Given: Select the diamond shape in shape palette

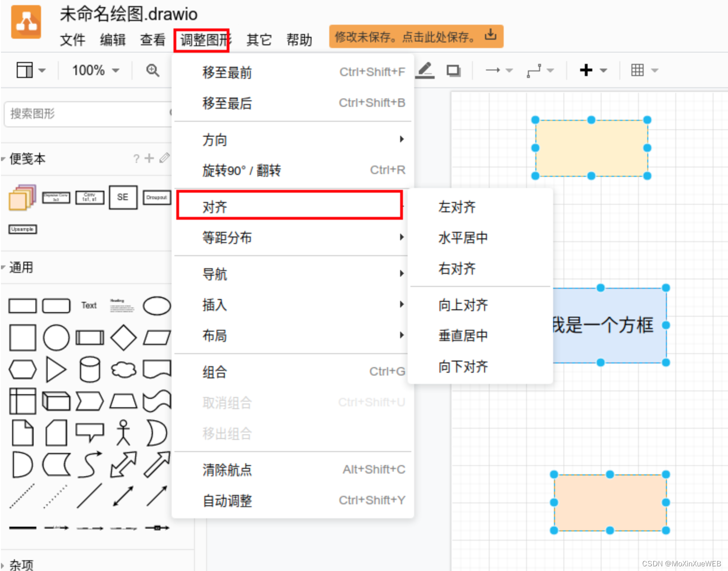Looking at the screenshot, I should [123, 337].
